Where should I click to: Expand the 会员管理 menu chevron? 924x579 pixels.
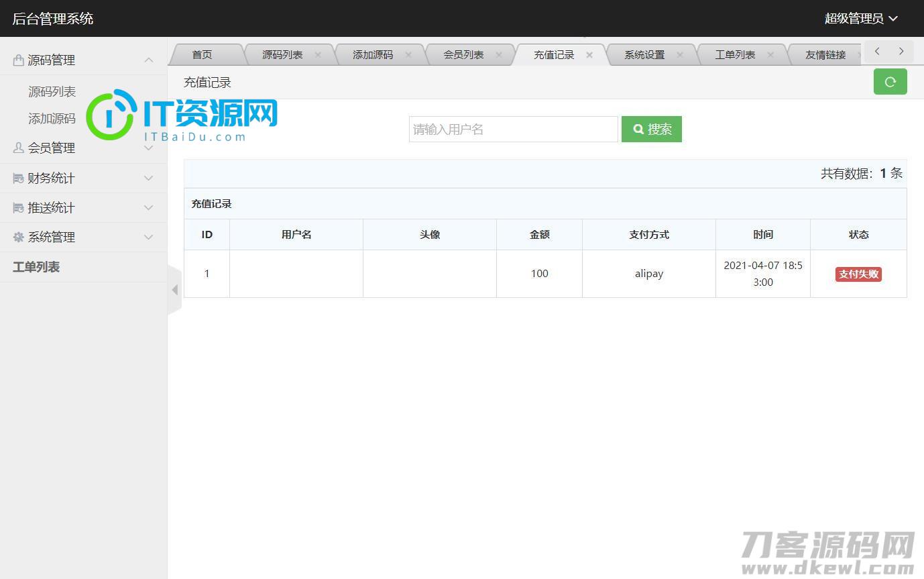(149, 148)
